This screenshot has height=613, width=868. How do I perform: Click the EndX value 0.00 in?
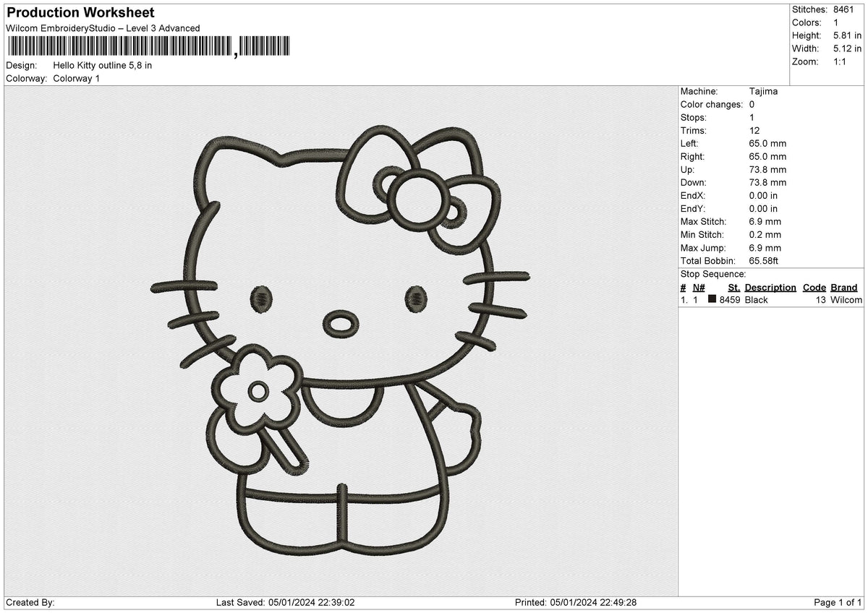coord(764,195)
